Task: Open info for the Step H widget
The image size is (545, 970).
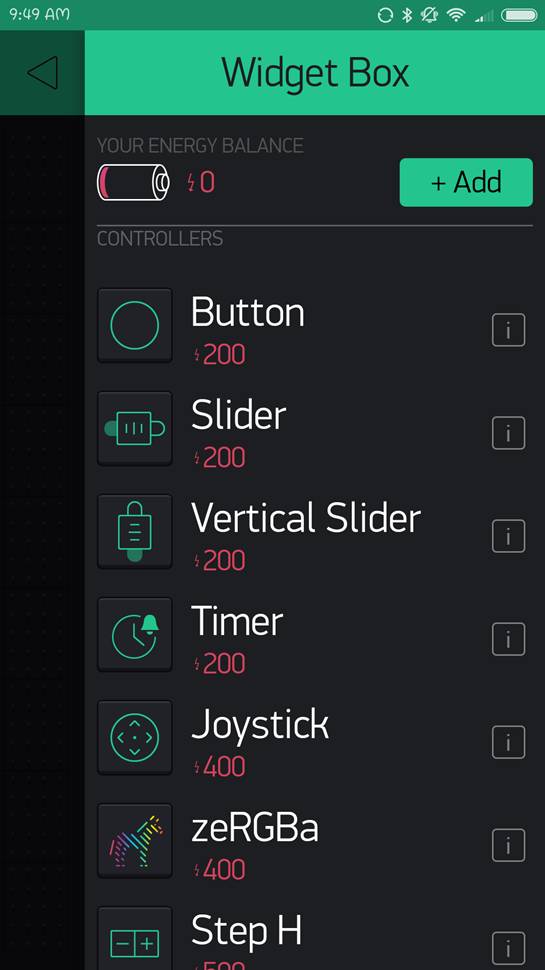Action: 509,948
